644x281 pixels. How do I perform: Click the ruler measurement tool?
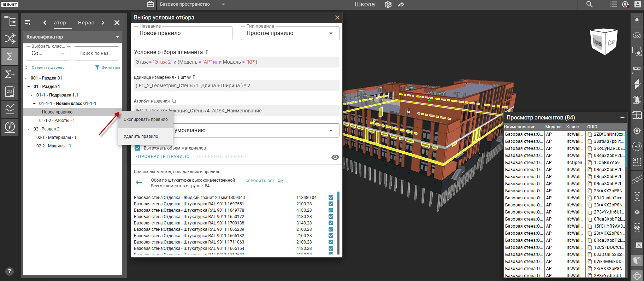point(637,69)
